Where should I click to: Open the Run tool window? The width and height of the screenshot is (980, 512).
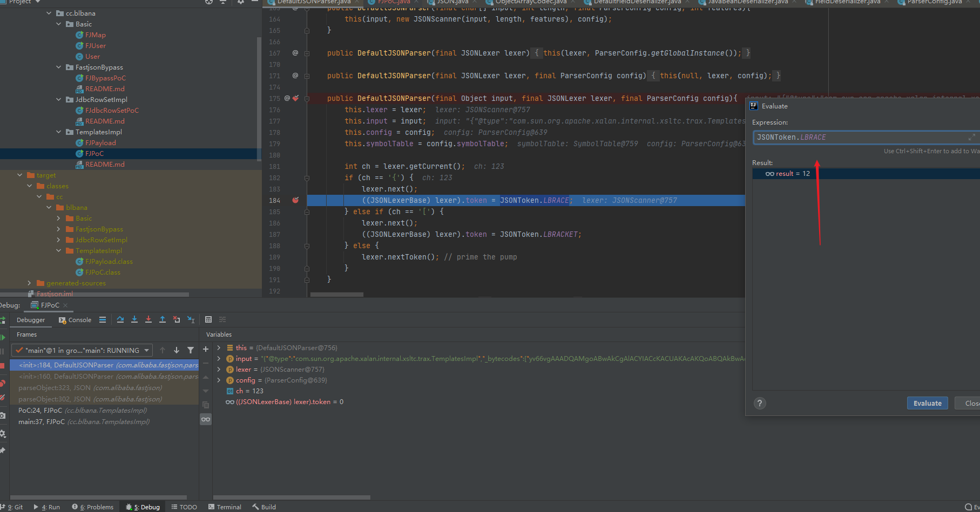46,507
